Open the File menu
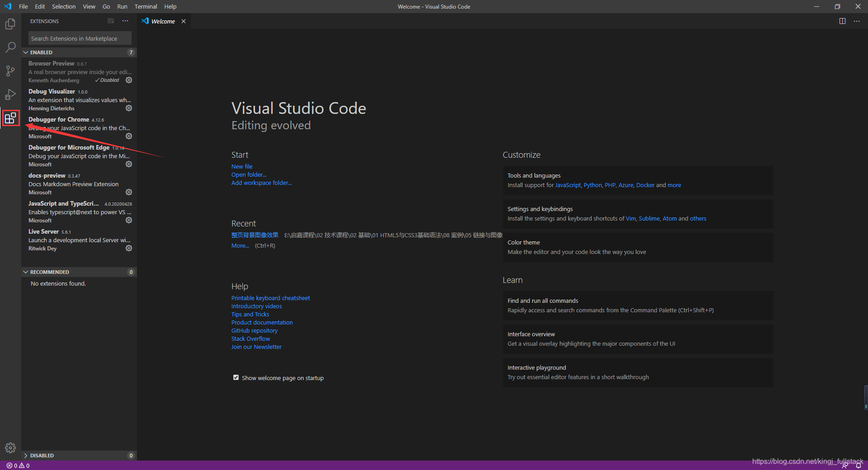868x470 pixels. point(24,6)
